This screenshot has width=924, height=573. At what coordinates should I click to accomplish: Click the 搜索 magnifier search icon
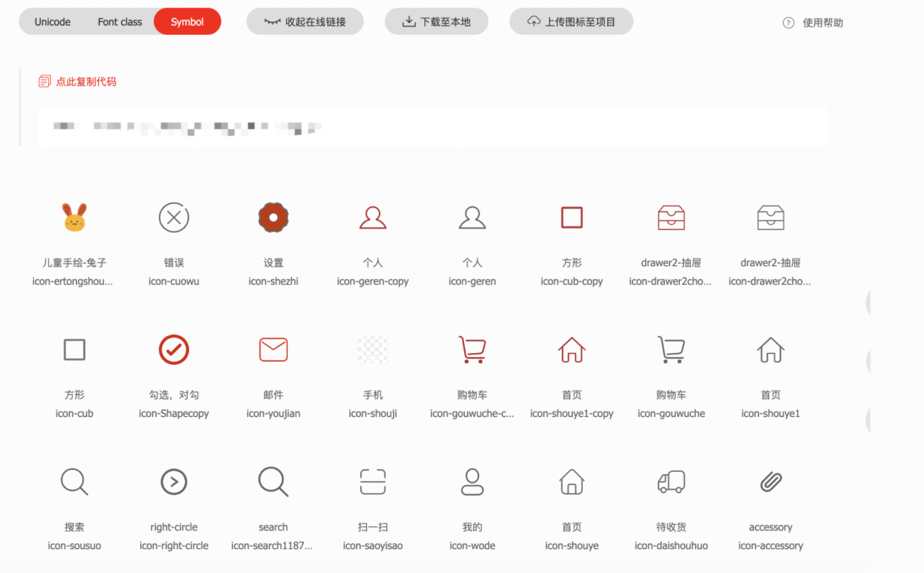[x=74, y=481]
